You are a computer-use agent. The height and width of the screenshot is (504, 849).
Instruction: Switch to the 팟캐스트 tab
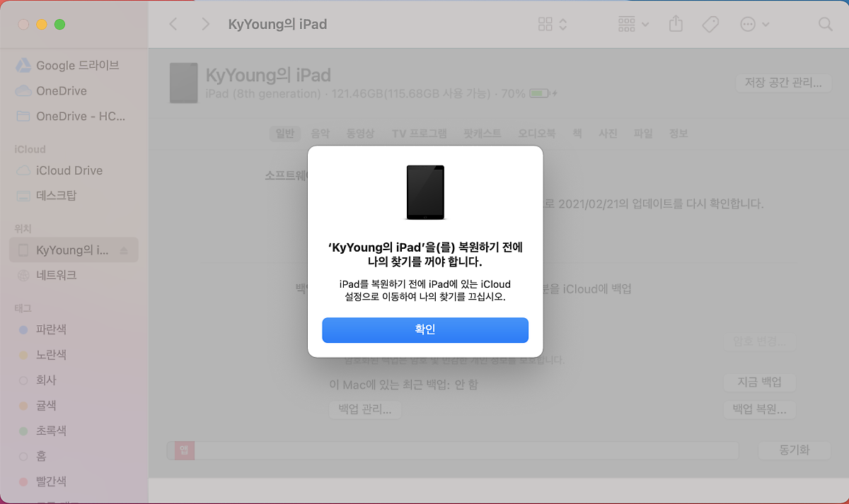(483, 134)
